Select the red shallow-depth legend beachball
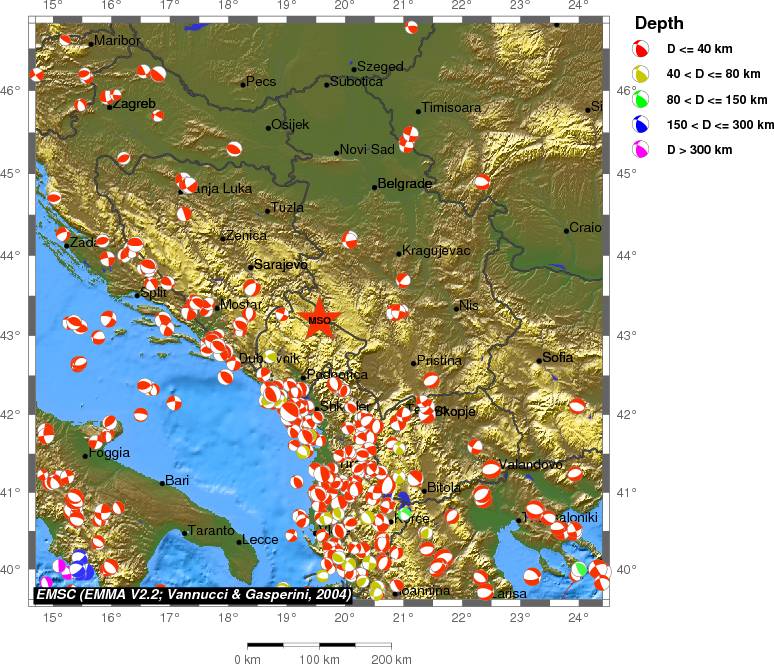Screen dimensions: 774x664 click(641, 48)
